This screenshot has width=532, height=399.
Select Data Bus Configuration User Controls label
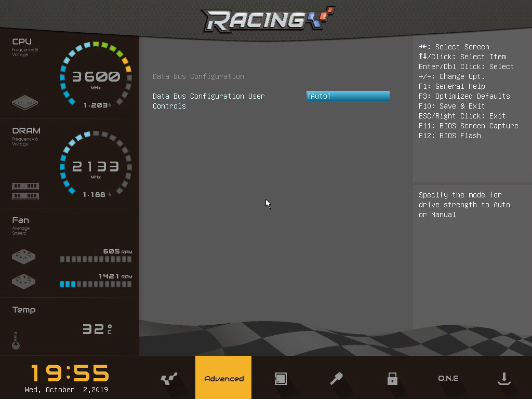(209, 101)
